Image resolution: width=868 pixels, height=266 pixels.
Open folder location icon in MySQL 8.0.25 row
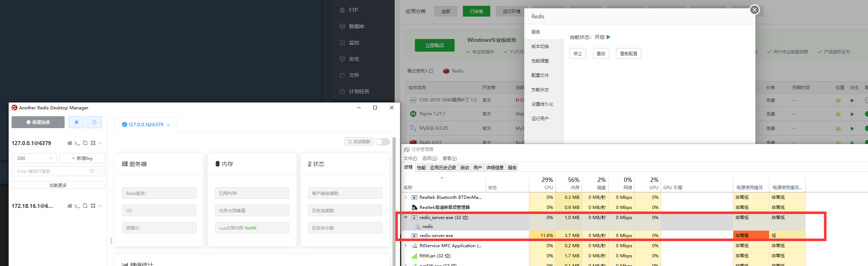tap(838, 129)
